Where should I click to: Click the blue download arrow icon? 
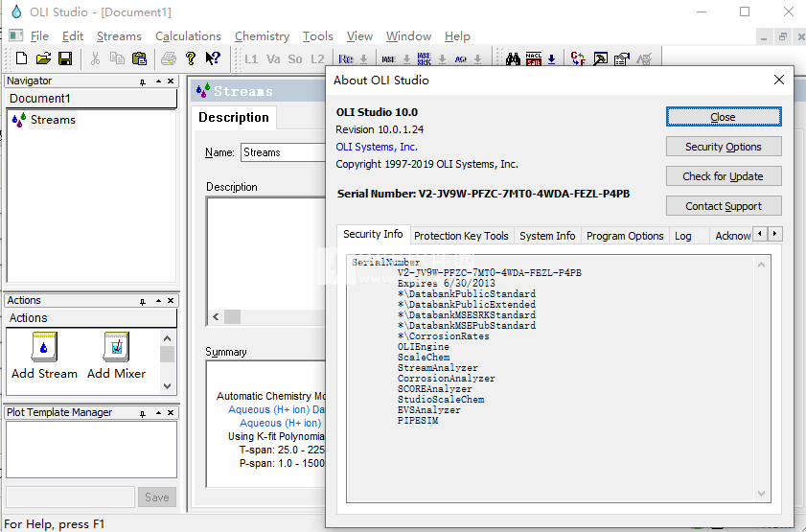click(552, 59)
